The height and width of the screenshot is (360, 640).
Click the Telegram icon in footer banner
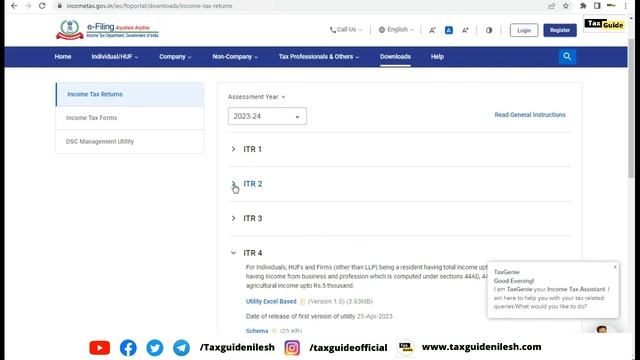[181, 348]
